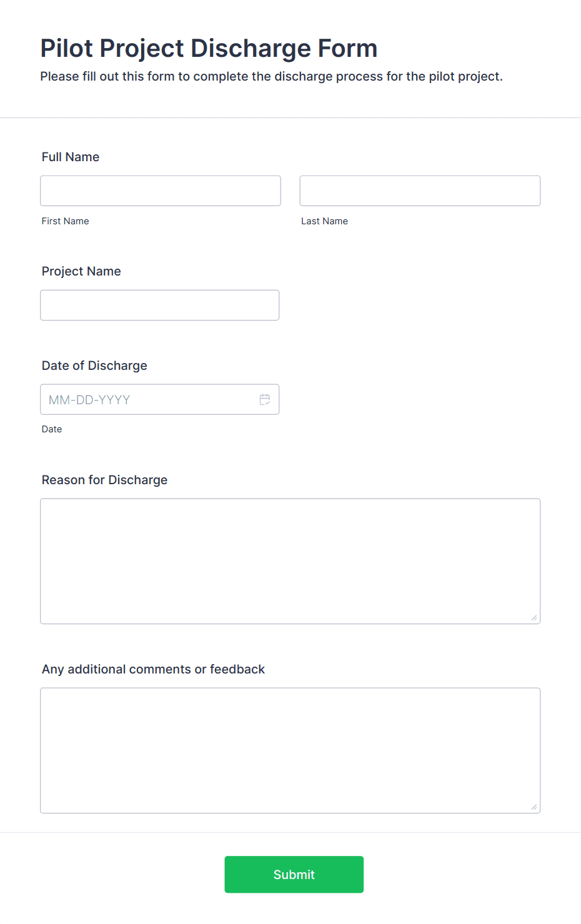Click the Last Name sublabel
Viewport: 581px width, 924px height.
click(325, 221)
